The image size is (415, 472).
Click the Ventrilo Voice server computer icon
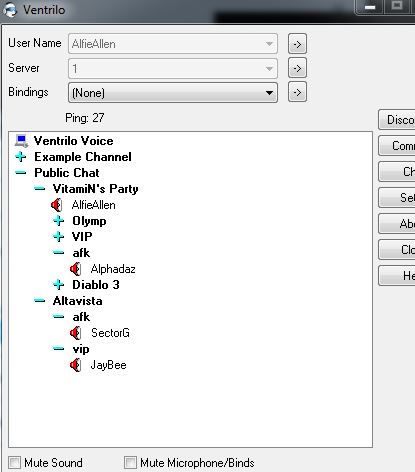pyautogui.click(x=21, y=141)
